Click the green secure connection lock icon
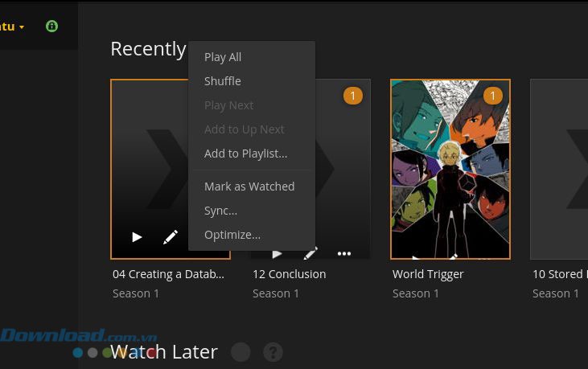The height and width of the screenshot is (369, 588). 51,27
